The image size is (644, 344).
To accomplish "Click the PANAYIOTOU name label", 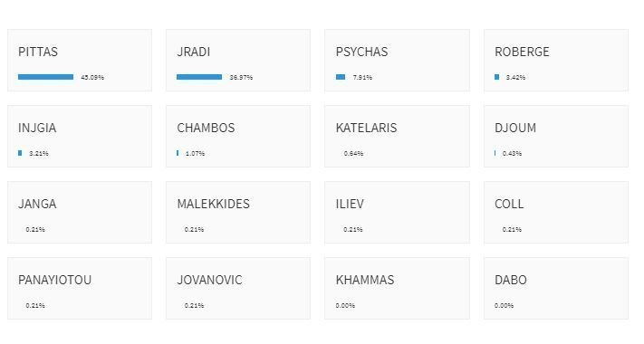I will tap(54, 280).
